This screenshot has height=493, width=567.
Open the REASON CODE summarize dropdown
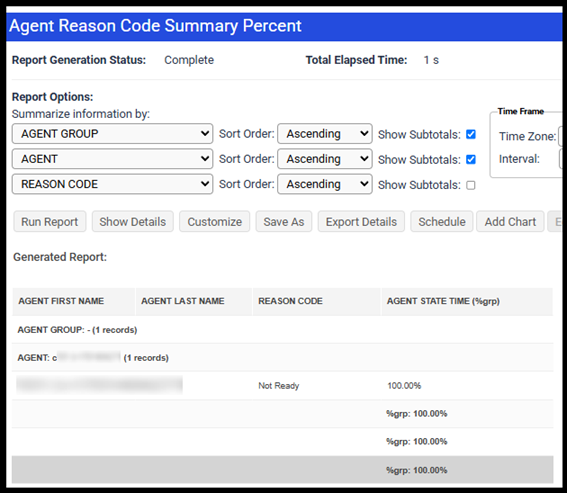tap(112, 184)
